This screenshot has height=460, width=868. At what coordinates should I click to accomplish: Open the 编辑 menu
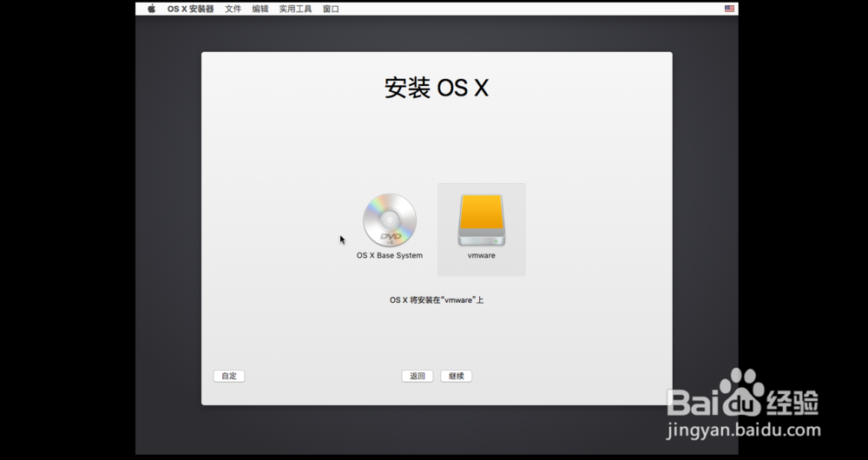(260, 9)
